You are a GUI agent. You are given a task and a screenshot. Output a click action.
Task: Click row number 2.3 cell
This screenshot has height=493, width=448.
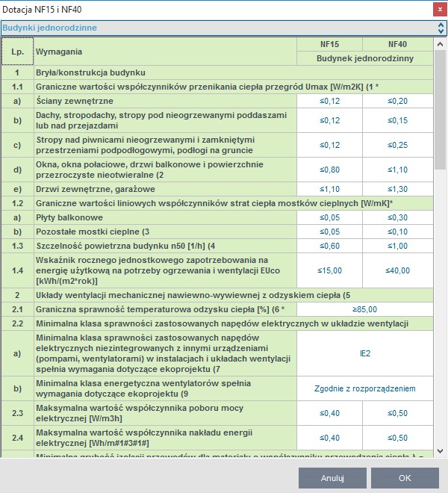coord(17,413)
